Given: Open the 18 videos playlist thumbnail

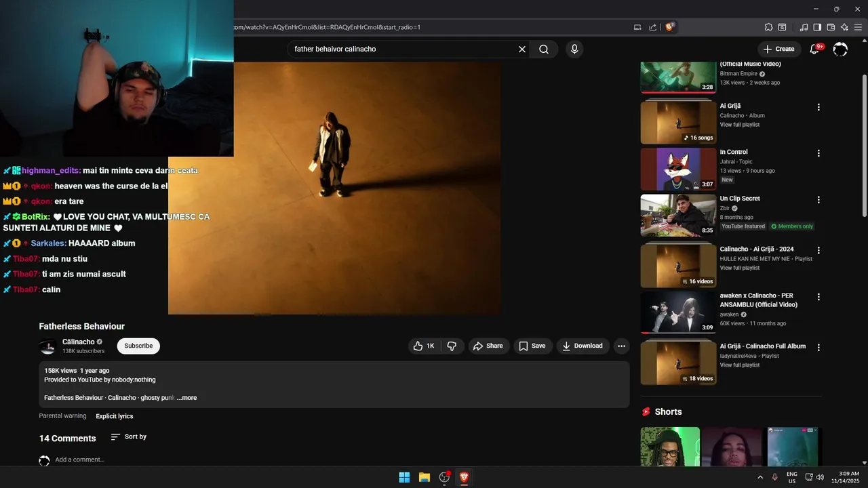Looking at the screenshot, I should click(678, 363).
